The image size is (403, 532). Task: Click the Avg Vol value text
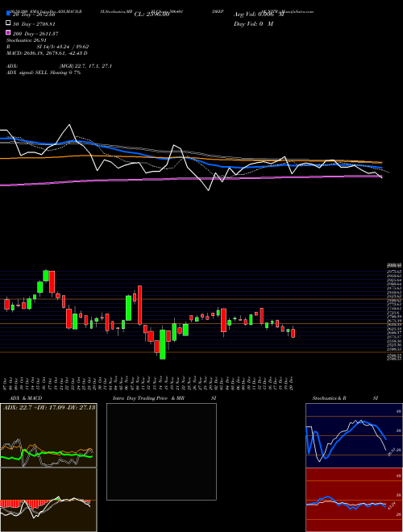(x=260, y=15)
